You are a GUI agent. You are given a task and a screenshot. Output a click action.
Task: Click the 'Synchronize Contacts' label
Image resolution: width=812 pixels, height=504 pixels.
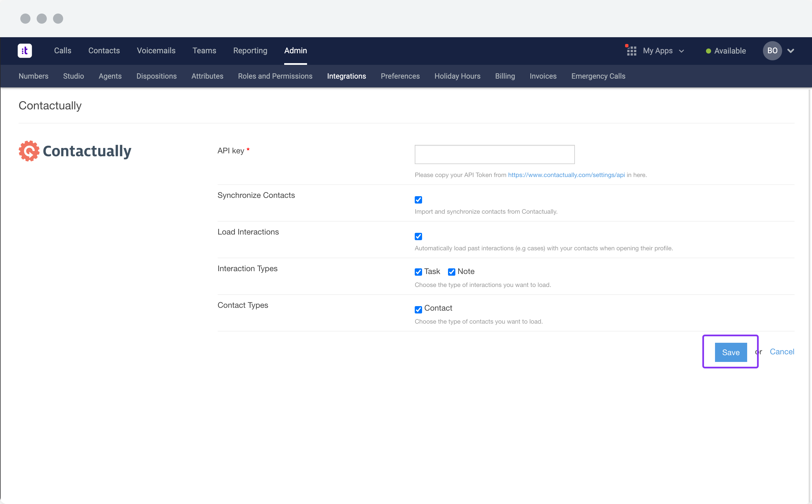tap(256, 195)
